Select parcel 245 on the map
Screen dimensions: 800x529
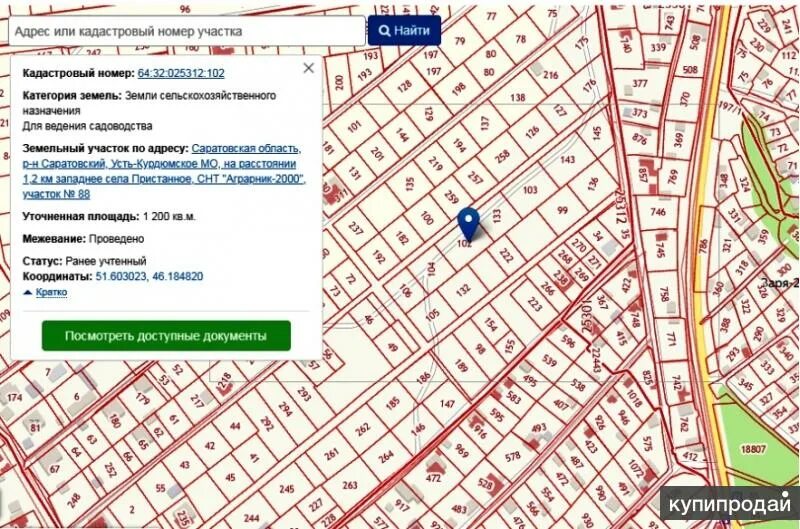click(x=286, y=489)
